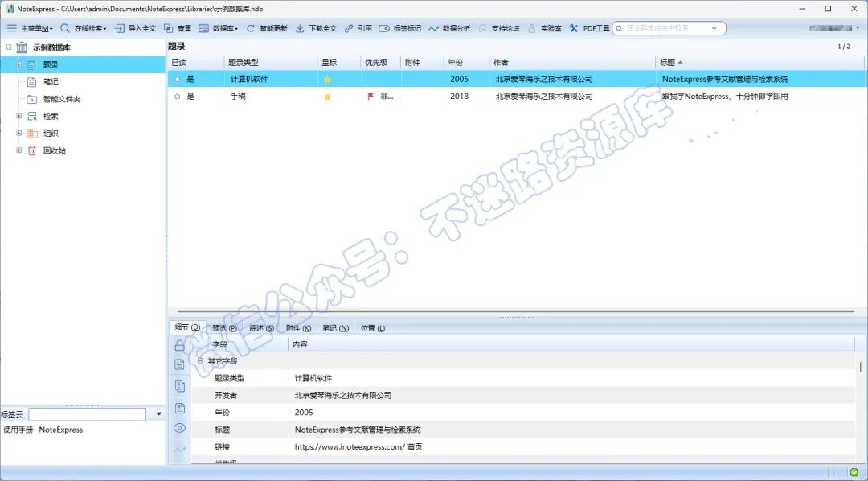Open the PDF工具 tools
This screenshot has height=481, width=868.
[x=589, y=28]
